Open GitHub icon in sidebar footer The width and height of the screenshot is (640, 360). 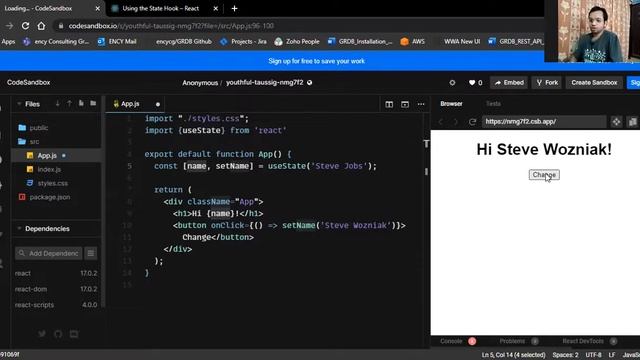point(58,334)
